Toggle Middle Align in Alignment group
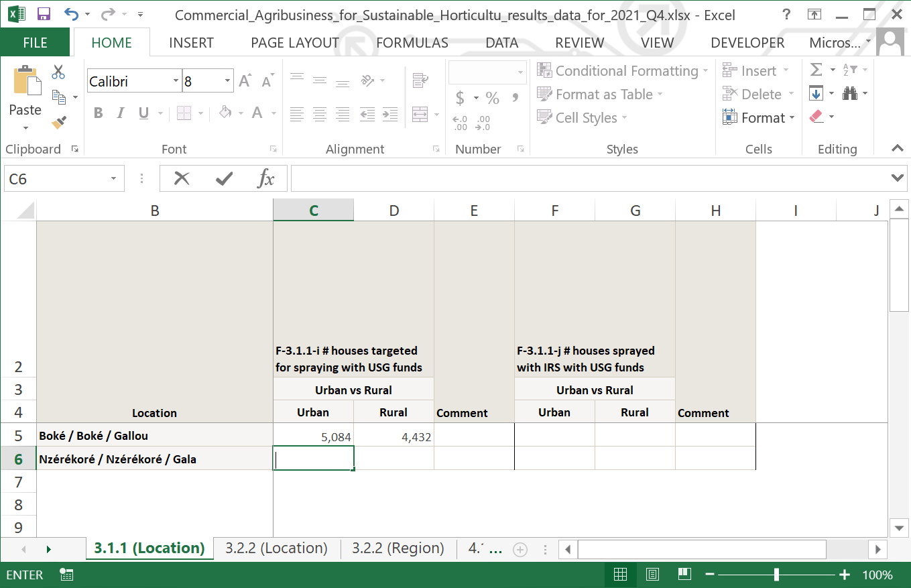The height and width of the screenshot is (588, 911). [x=320, y=81]
